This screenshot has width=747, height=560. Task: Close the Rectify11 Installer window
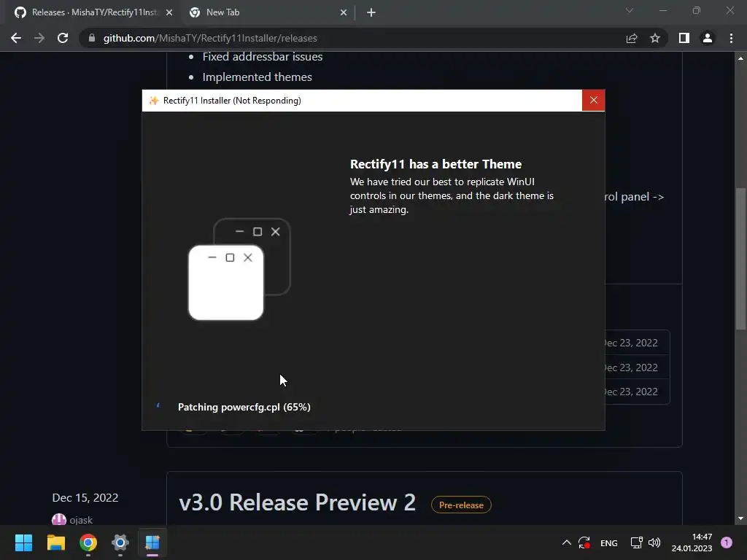point(593,100)
